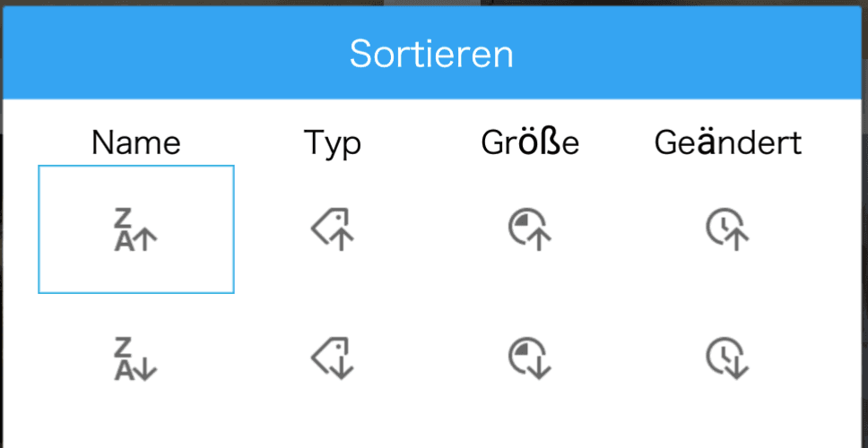The height and width of the screenshot is (448, 868).
Task: Click the Name column label
Action: (136, 142)
